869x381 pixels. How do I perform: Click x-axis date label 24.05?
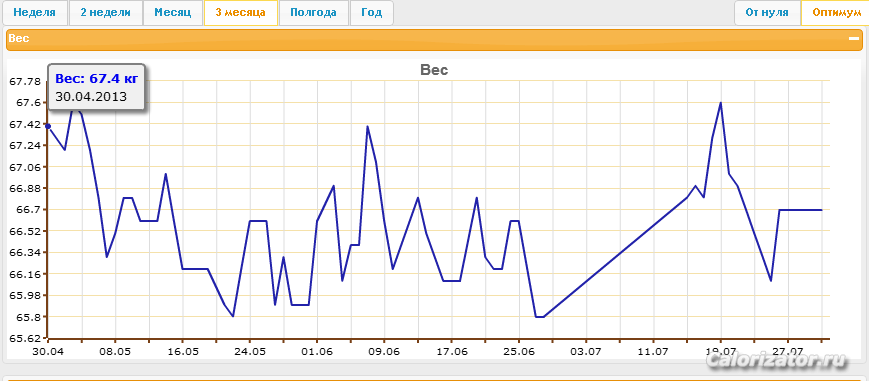249,351
